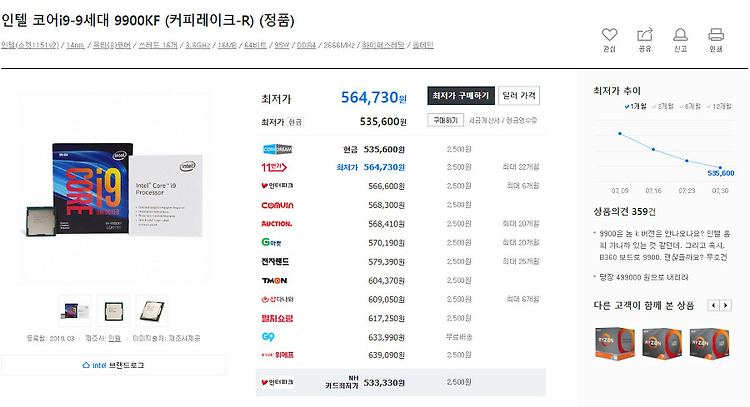Image resolution: width=750 pixels, height=407 pixels.
Task: Click the 공유 share icon
Action: click(645, 35)
